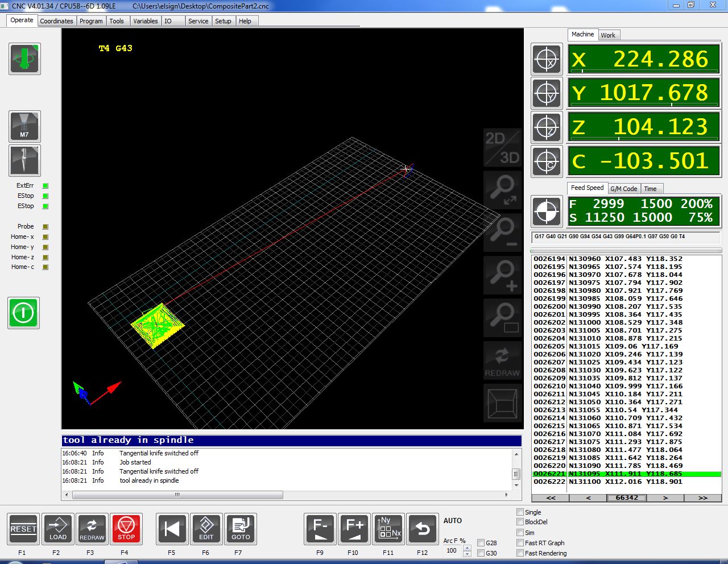This screenshot has height=564, width=728.
Task: Enable the Single step checkbox
Action: [x=520, y=512]
